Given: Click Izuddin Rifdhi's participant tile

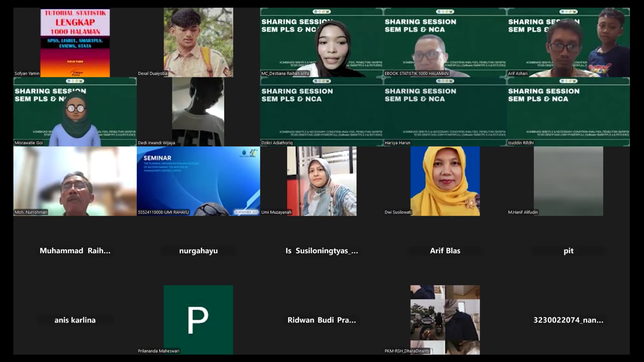Looking at the screenshot, I should click(568, 112).
